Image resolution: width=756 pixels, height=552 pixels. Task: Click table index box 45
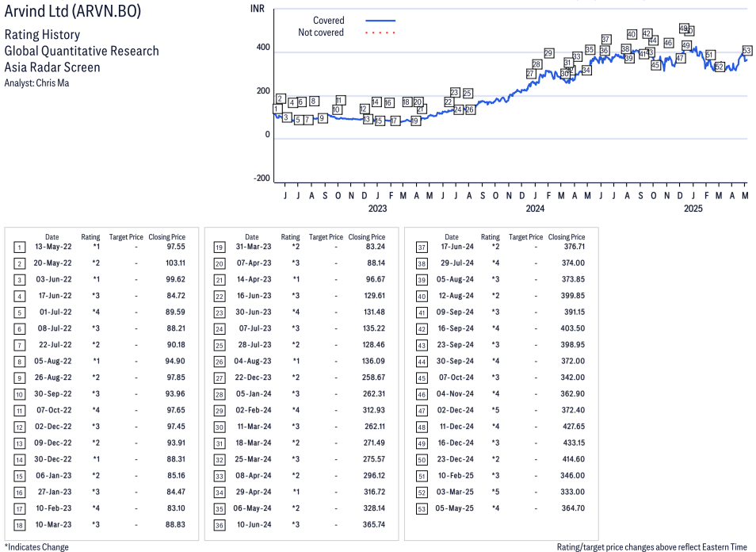[x=422, y=378]
